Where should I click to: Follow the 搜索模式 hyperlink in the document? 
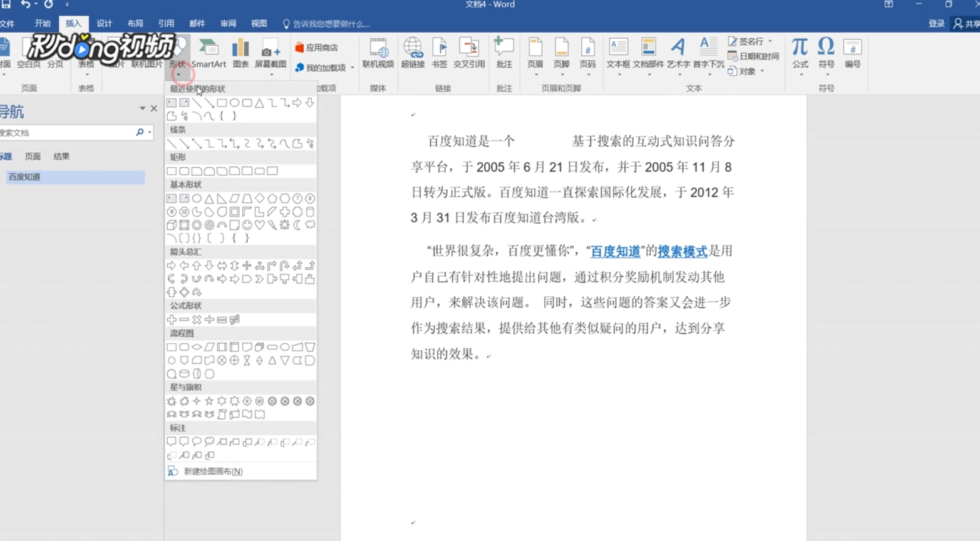point(683,252)
